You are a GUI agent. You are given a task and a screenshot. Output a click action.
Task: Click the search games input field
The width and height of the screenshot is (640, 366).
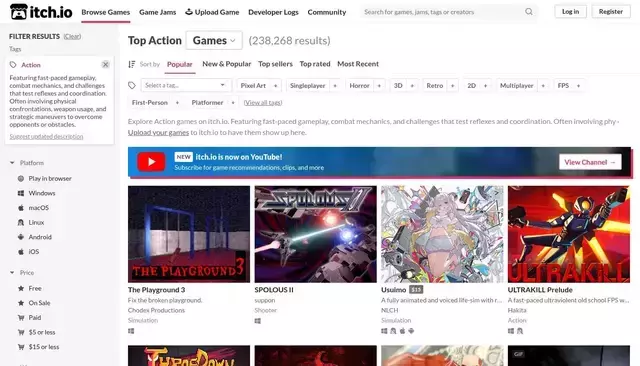tap(443, 12)
